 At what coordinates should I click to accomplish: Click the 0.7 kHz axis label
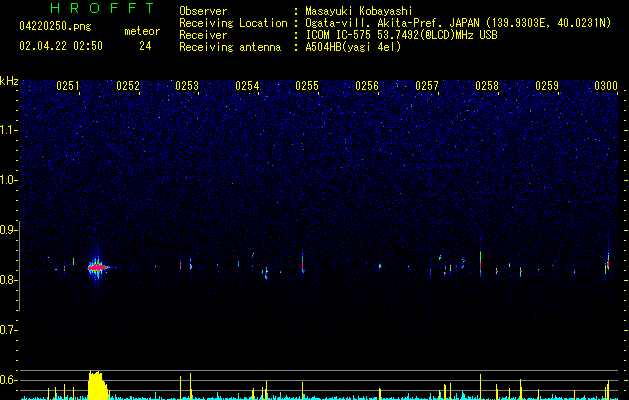8,330
